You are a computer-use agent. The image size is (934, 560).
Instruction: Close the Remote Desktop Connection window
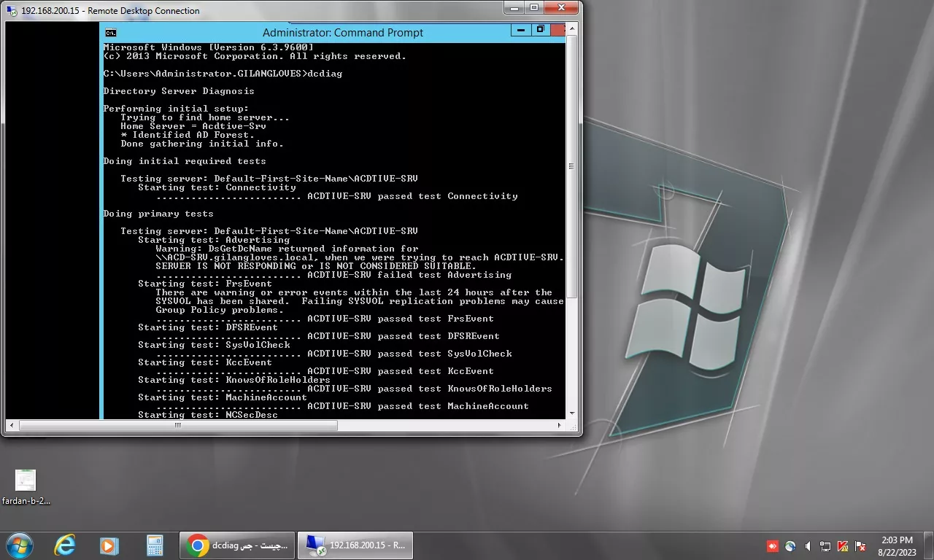tap(560, 7)
